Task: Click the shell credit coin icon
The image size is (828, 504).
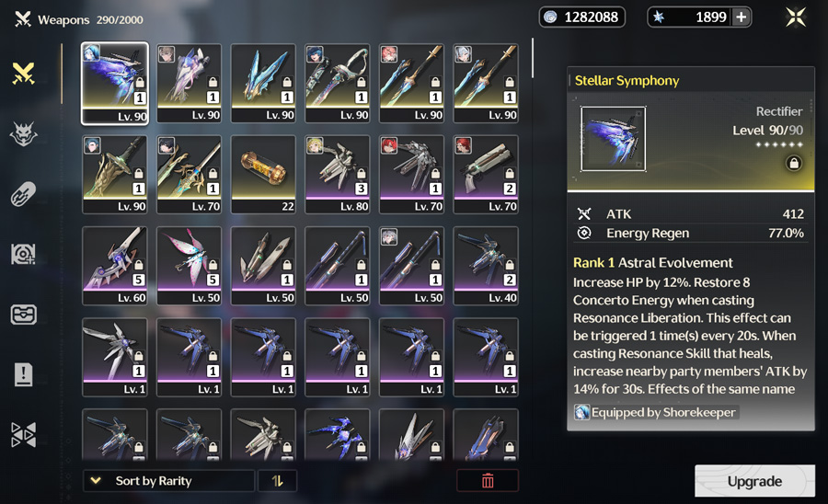Action: tap(550, 17)
